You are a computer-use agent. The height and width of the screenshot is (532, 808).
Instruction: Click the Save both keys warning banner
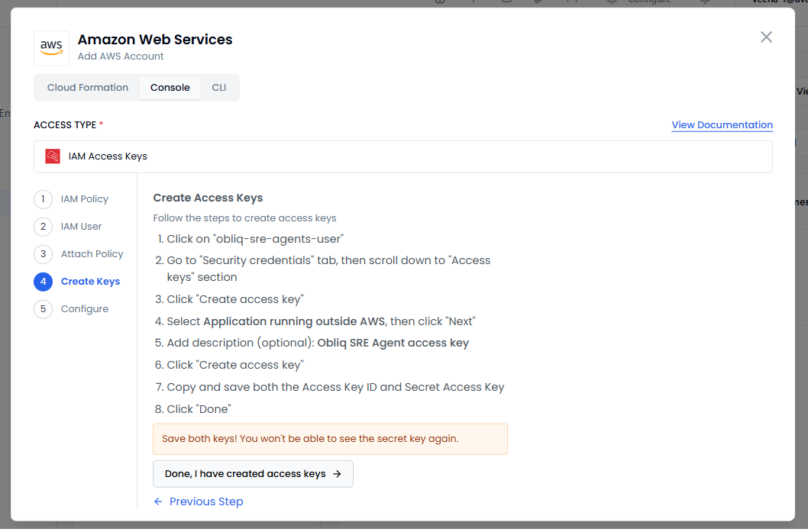pos(330,439)
